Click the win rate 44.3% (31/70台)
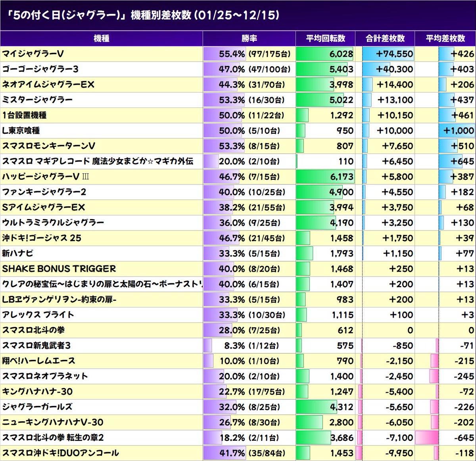Viewport: 476px width, 461px height. coord(252,85)
